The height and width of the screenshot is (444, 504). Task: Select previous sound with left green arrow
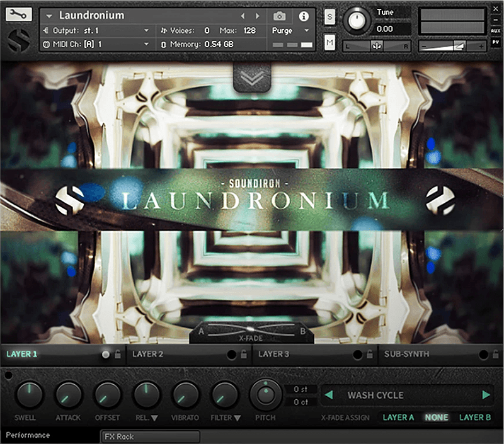pyautogui.click(x=329, y=395)
